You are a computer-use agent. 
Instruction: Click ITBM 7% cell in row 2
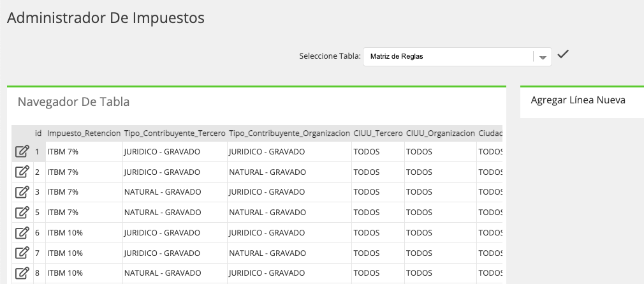[x=84, y=172]
